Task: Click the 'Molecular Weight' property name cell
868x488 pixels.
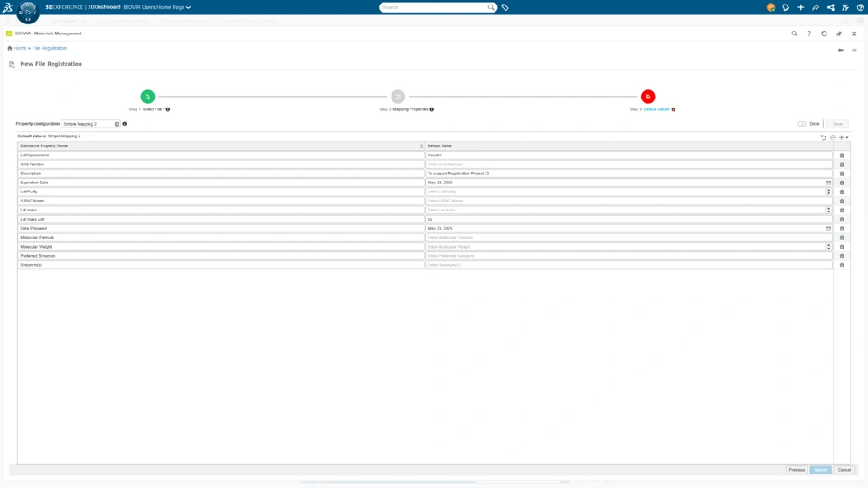Action: coord(221,247)
